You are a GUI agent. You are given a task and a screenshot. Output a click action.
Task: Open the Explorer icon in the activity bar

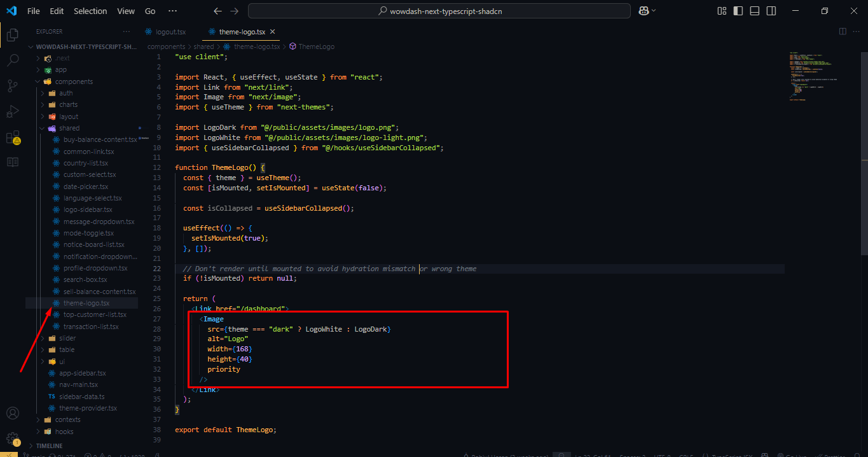pyautogui.click(x=12, y=35)
